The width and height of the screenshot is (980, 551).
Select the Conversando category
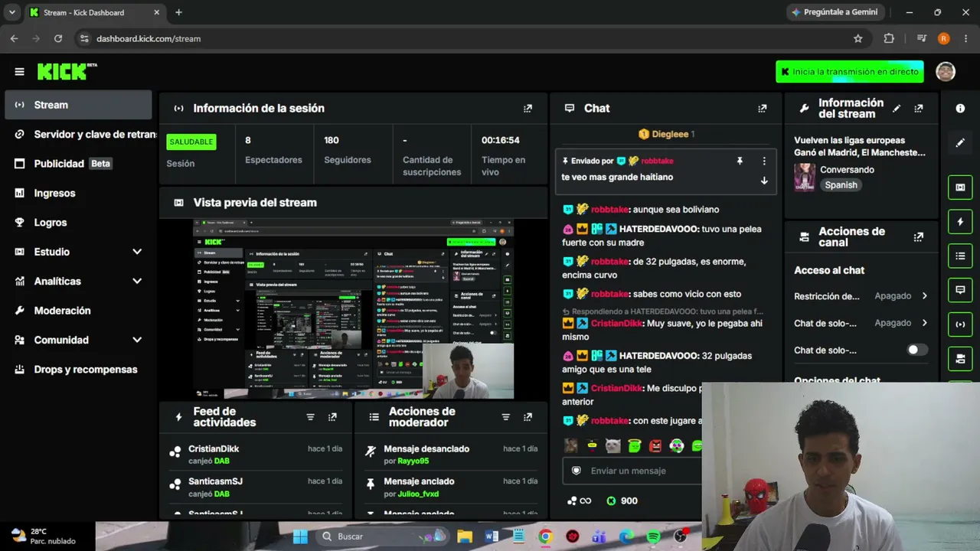coord(847,170)
